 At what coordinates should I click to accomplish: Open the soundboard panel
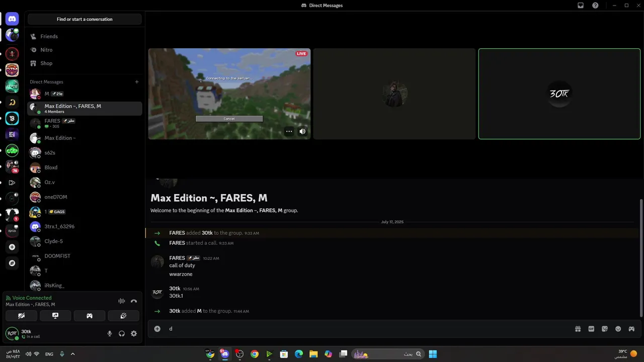pos(123,316)
